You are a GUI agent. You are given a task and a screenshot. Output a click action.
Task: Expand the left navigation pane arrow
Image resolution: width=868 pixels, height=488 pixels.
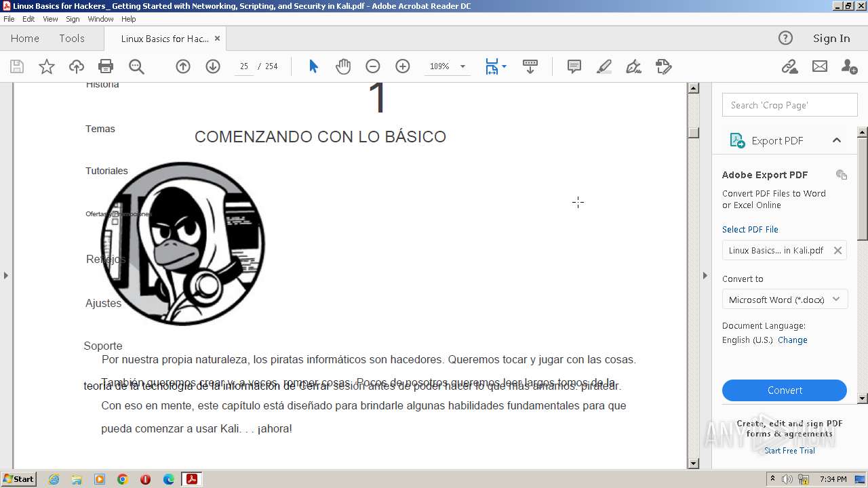tap(6, 275)
